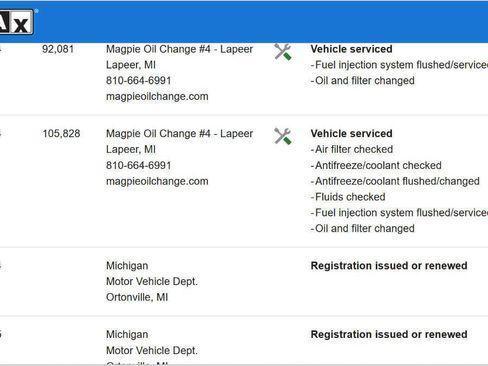This screenshot has width=488, height=366.
Task: Click last 'Registration issued or renewed' heading
Action: point(389,334)
